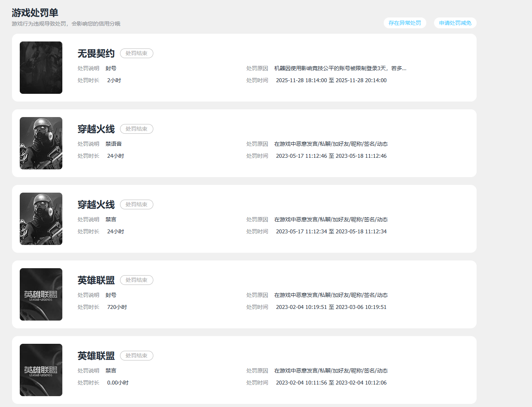Click the 处罚结束 badge beside 无畏契约
532x407 pixels.
point(137,53)
